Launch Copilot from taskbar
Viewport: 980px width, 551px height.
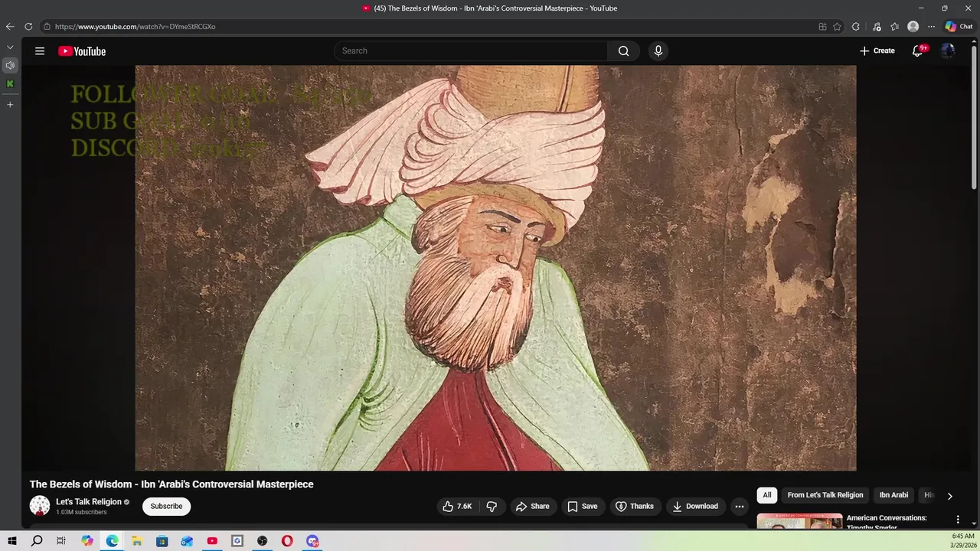[x=87, y=541]
